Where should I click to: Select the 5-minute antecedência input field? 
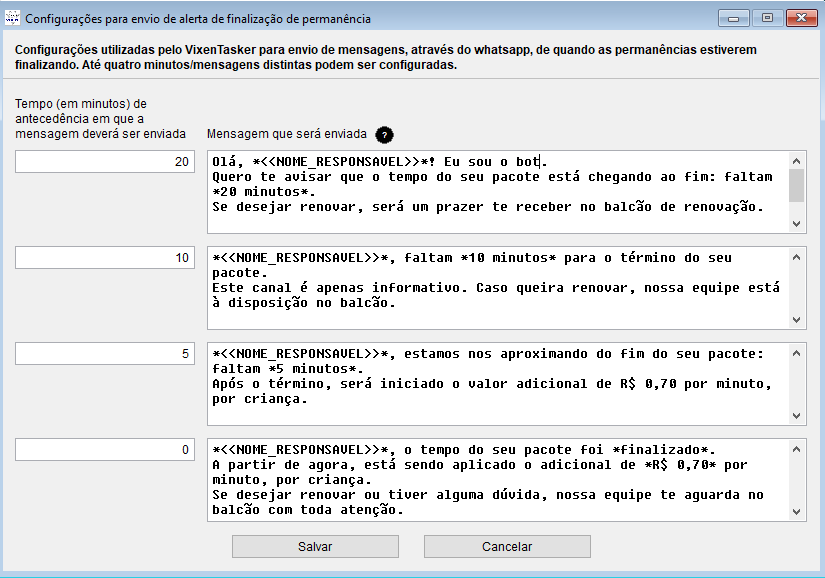(104, 352)
